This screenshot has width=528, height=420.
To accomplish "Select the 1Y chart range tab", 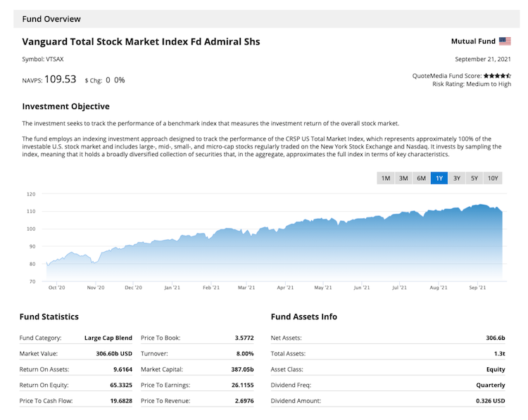I will point(439,178).
